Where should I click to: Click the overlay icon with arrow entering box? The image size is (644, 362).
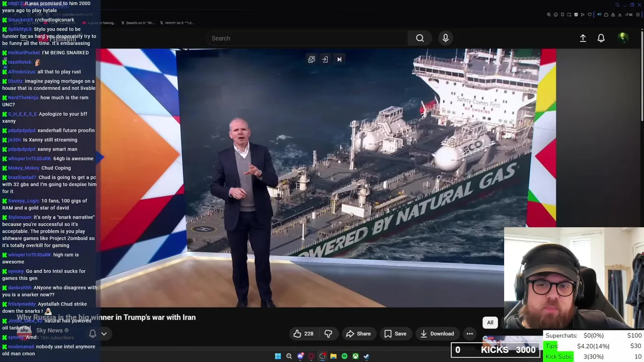325,59
